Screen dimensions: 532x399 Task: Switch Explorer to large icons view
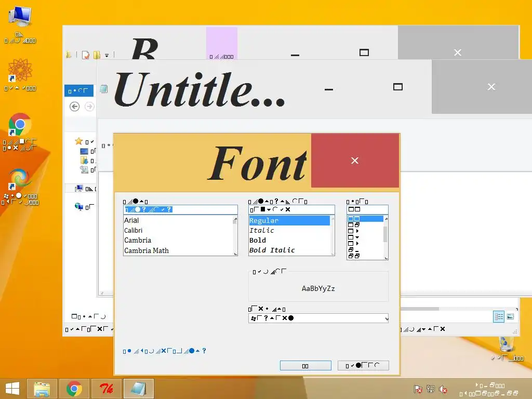[x=510, y=316]
